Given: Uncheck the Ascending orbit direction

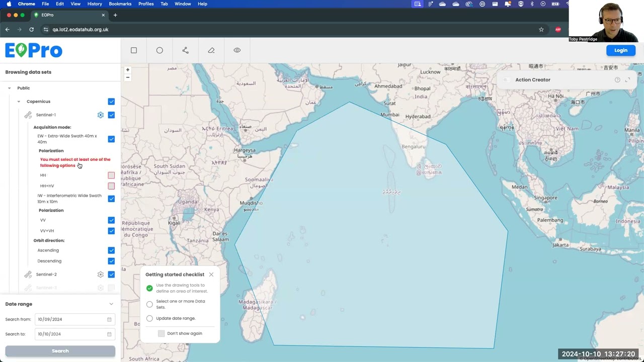Looking at the screenshot, I should (111, 250).
